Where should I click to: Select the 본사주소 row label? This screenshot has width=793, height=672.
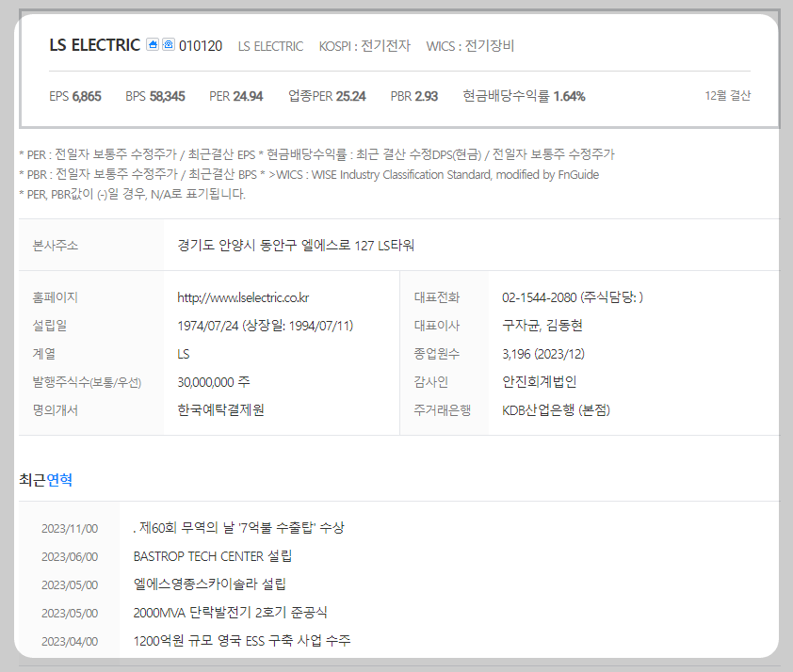click(x=56, y=246)
